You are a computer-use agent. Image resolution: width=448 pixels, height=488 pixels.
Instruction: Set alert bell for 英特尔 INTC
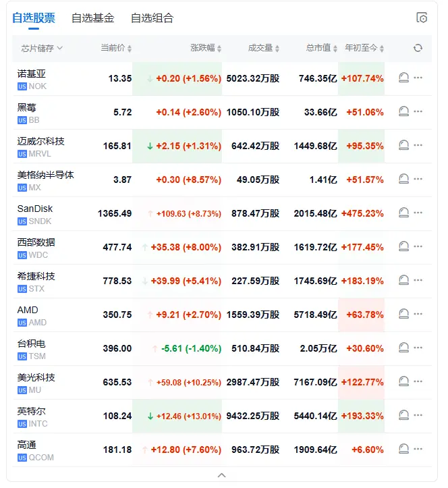[403, 415]
